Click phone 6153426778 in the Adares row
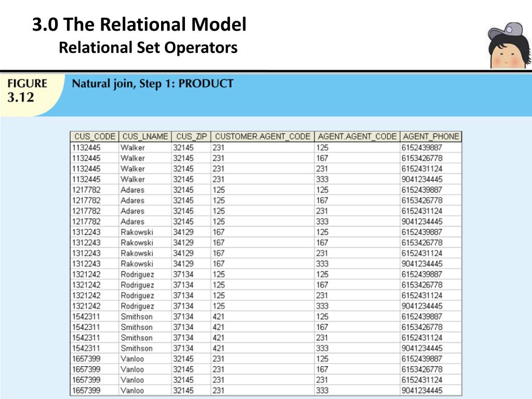Viewport: 532px width, 399px height. 422,201
